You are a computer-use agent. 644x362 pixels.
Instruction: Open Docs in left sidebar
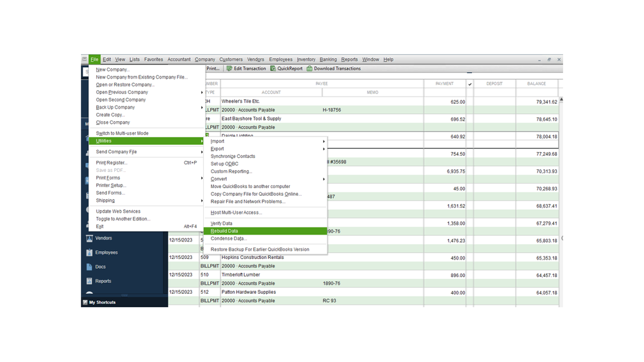tap(100, 267)
